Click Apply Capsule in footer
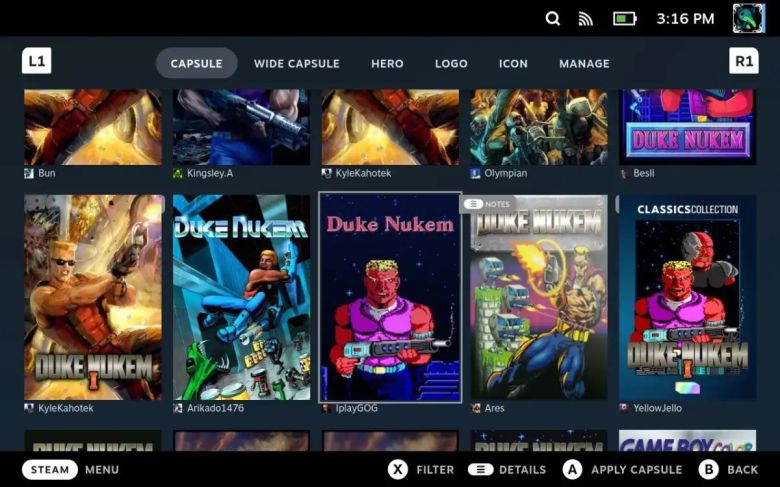Image resolution: width=780 pixels, height=487 pixels. pos(624,469)
